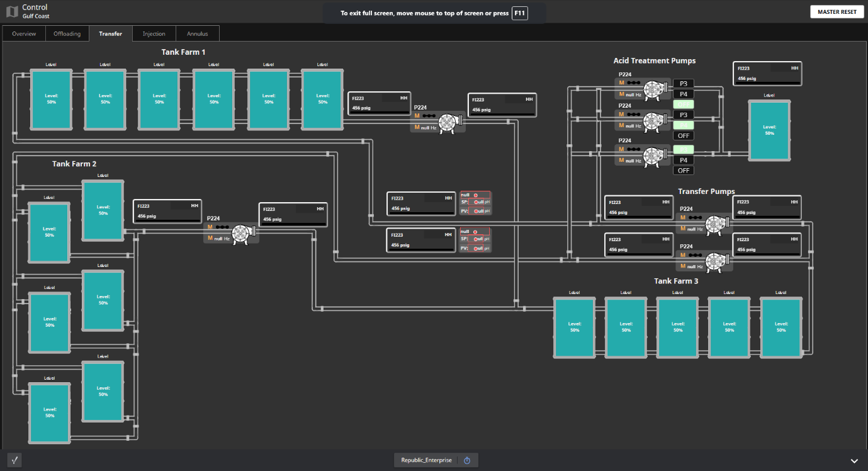
Task: Click the Republic_Enterprise button
Action: (x=426, y=460)
